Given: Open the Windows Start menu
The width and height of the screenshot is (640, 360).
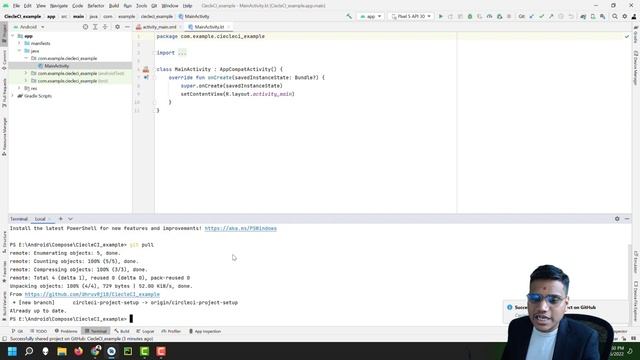Looking at the screenshot, I should (x=12, y=351).
